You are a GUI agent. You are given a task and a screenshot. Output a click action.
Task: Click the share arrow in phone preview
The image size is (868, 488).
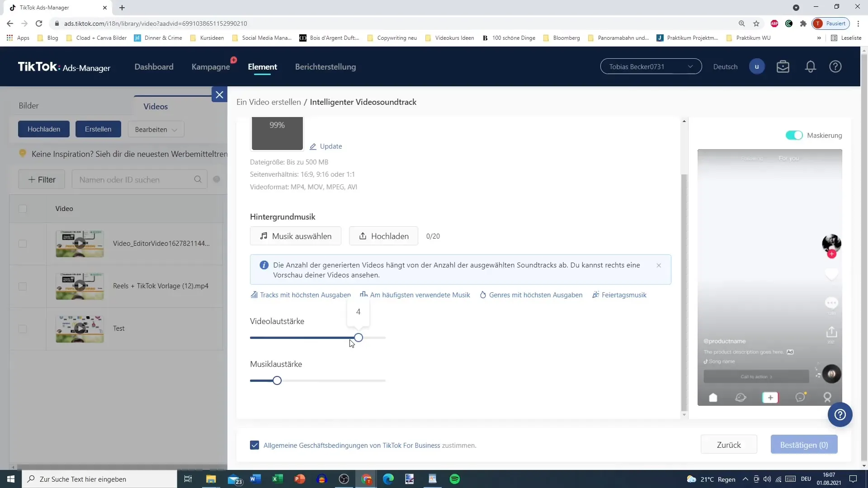[x=831, y=332]
